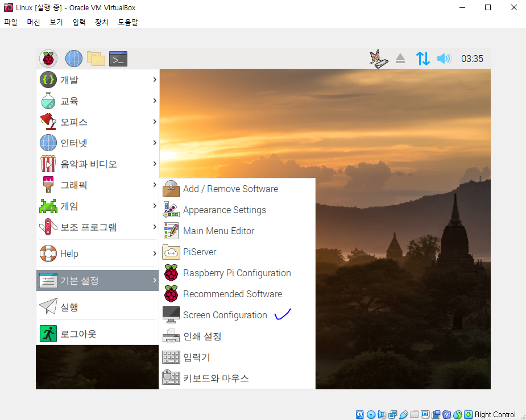Open the Raspberry Pi main menu button

[x=48, y=59]
